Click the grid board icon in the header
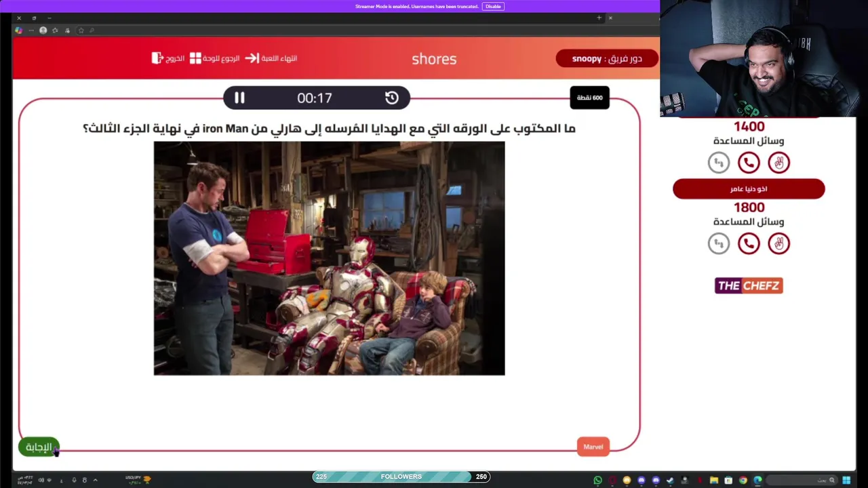Image resolution: width=868 pixels, height=488 pixels. click(x=195, y=58)
